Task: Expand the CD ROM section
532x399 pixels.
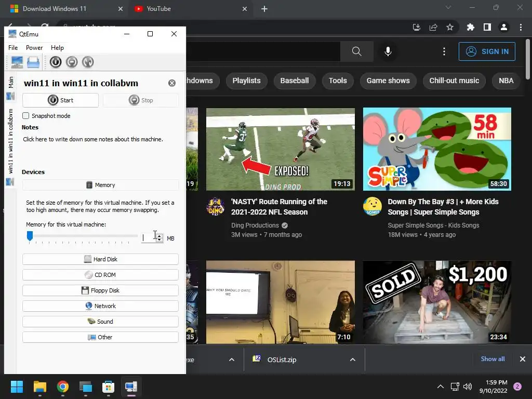Action: tap(100, 275)
